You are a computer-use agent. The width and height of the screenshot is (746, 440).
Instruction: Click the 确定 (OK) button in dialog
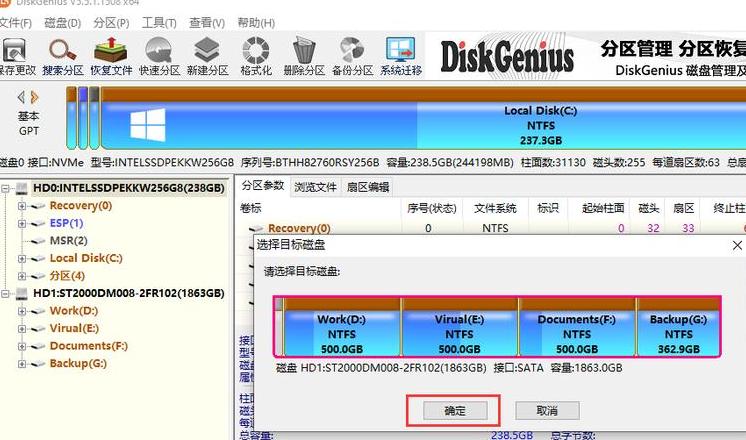[455, 411]
